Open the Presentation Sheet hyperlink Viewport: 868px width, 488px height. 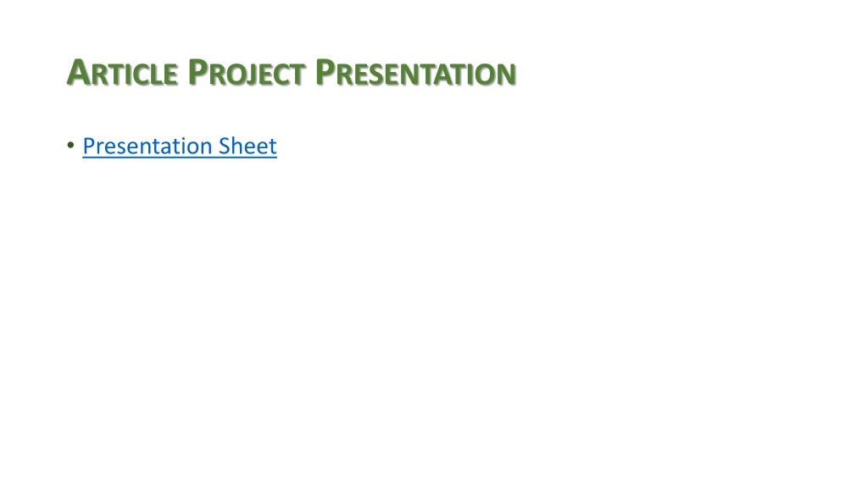click(x=180, y=146)
